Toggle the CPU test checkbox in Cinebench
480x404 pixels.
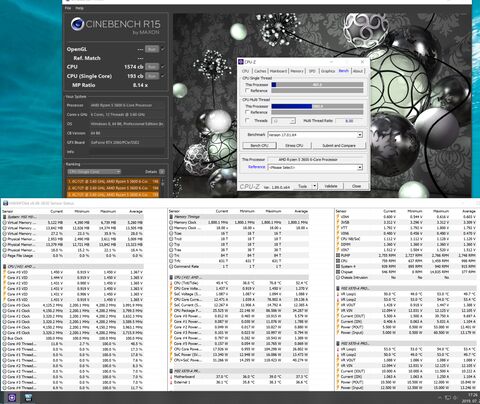click(x=163, y=67)
